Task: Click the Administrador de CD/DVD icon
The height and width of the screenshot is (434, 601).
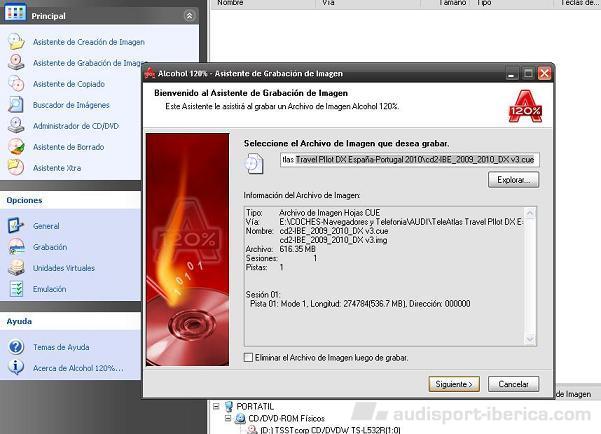Action: (x=16, y=125)
